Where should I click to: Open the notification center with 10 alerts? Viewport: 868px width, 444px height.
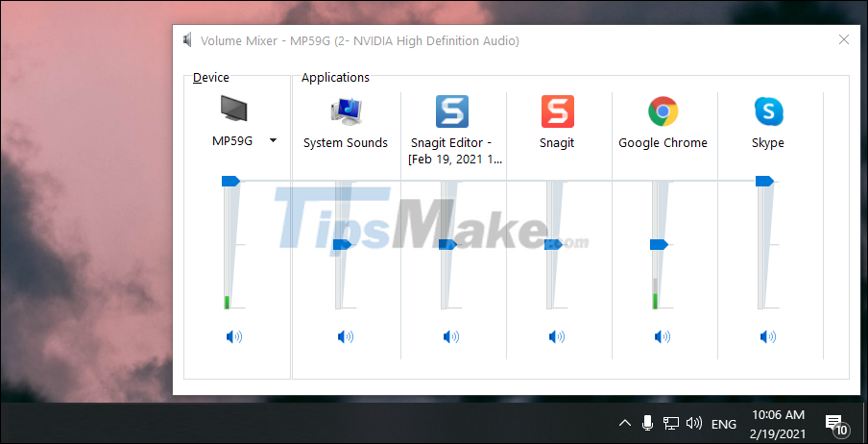pyautogui.click(x=836, y=425)
